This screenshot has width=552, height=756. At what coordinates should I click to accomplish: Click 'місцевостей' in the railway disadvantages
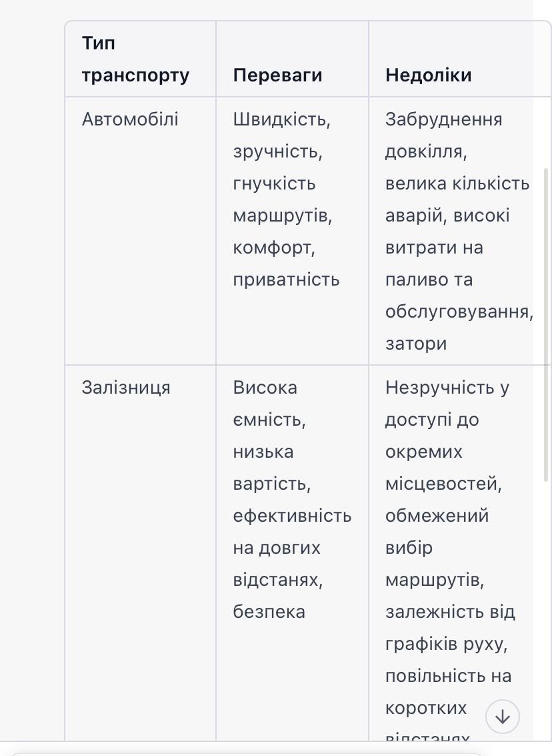pyautogui.click(x=441, y=484)
